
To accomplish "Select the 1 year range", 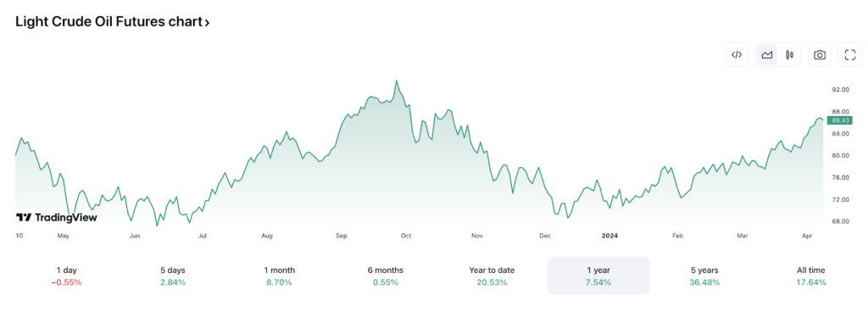I will [598, 276].
